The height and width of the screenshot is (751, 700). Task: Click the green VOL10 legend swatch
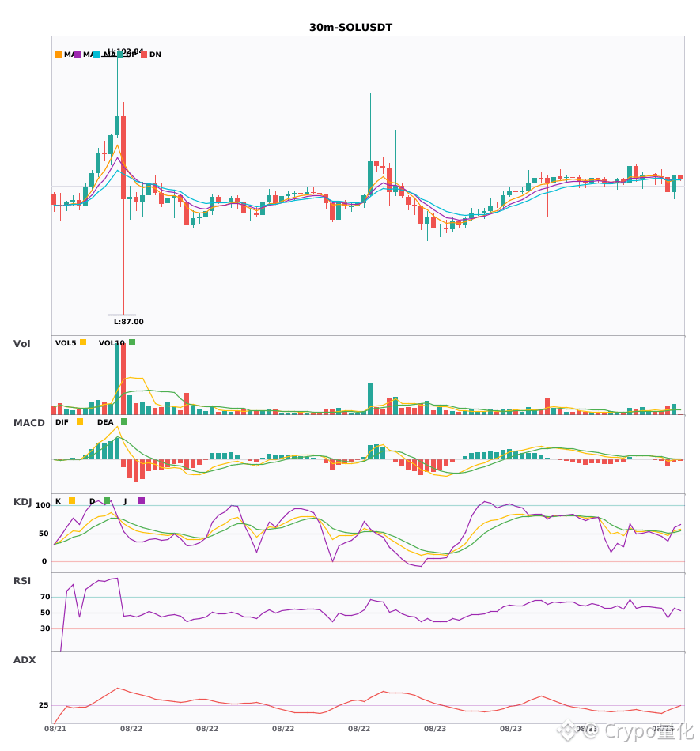(132, 342)
